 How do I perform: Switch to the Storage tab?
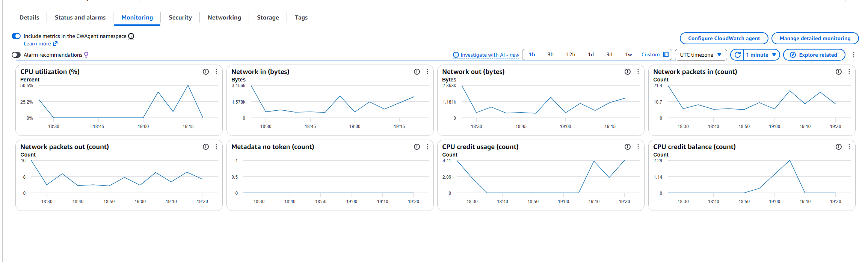268,17
